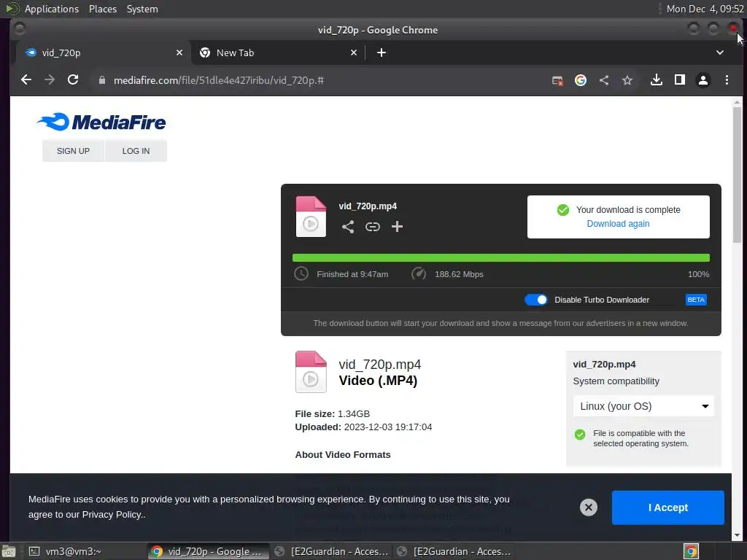Open the Places menu

tap(102, 9)
